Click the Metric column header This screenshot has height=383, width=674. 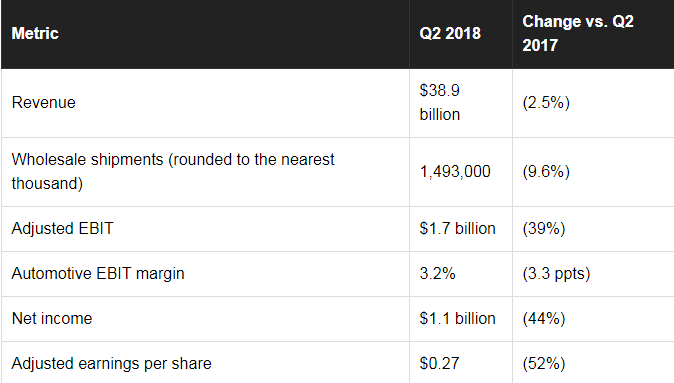click(x=35, y=34)
